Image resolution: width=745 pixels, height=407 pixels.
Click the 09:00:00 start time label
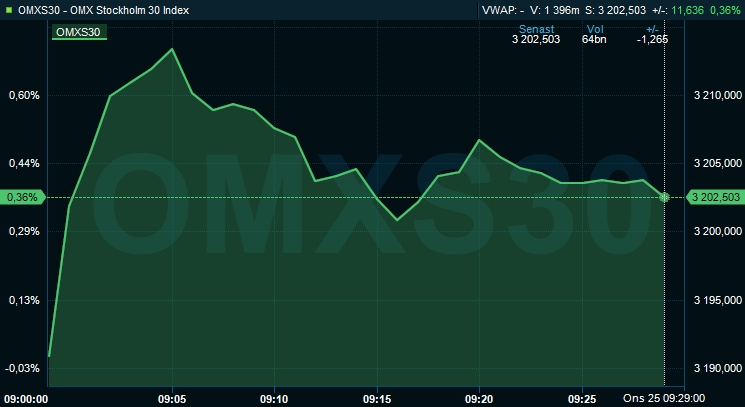[x=28, y=397]
